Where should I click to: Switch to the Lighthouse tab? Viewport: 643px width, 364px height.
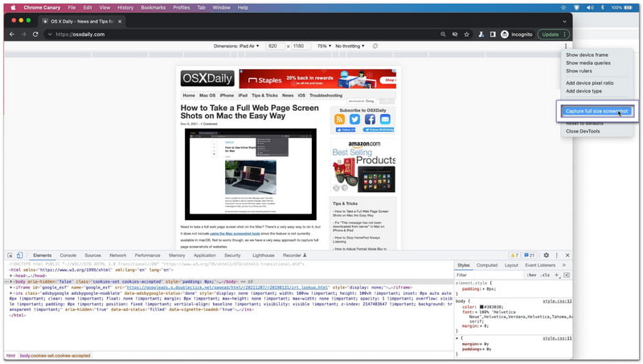point(264,256)
